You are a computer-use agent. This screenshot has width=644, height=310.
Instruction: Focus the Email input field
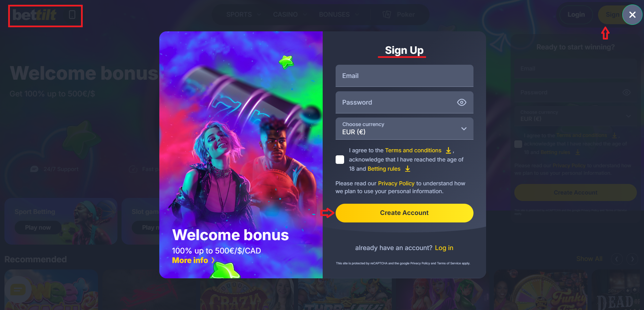(x=404, y=76)
